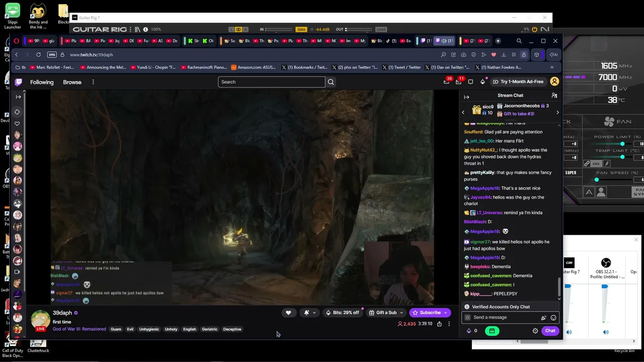
Task: Open the browser camera snapshot icon
Action: (463, 54)
